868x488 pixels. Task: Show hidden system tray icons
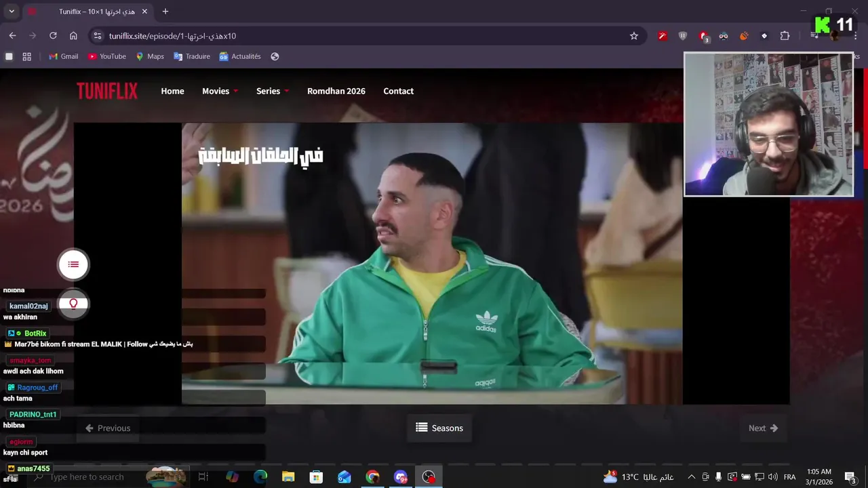pos(691,477)
